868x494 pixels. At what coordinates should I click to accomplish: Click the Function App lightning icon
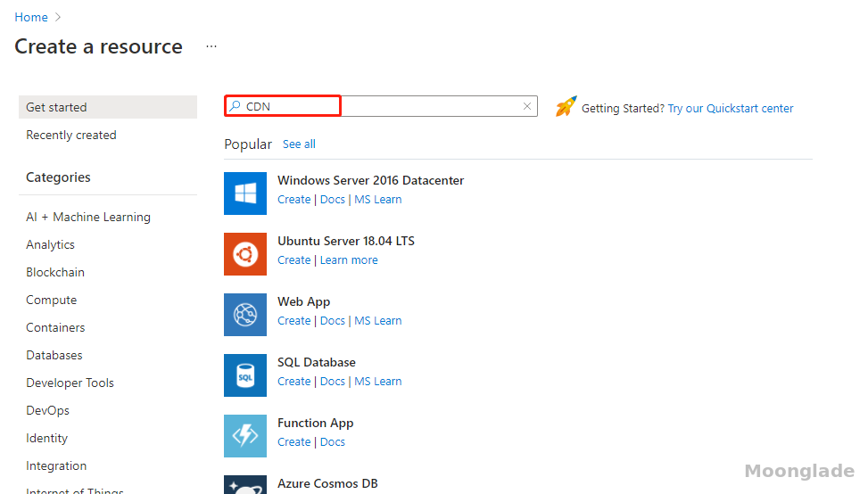pos(245,436)
